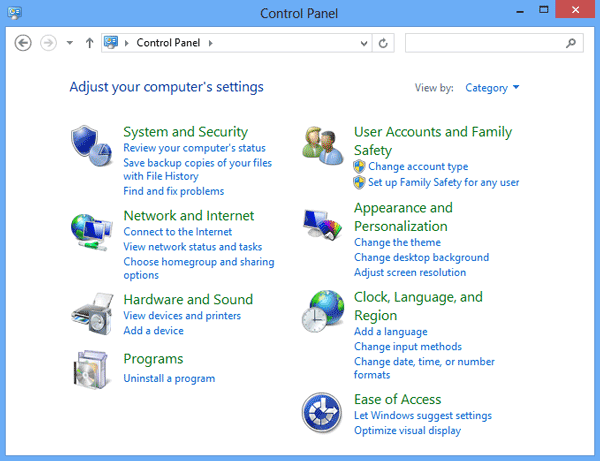Screen dimensions: 600x461
Task: Expand the address bar history dropdown
Action: [x=364, y=43]
